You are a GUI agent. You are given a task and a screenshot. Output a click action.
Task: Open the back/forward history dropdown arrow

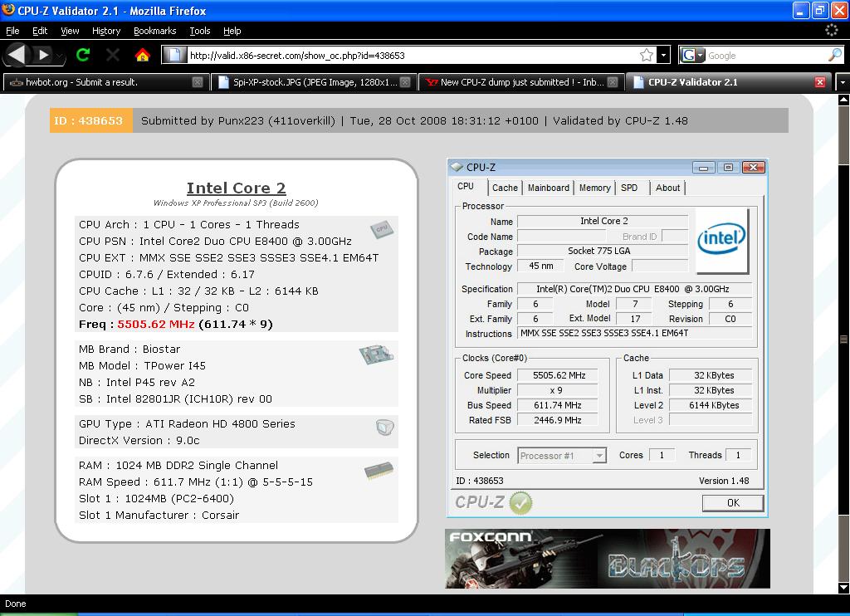click(59, 56)
